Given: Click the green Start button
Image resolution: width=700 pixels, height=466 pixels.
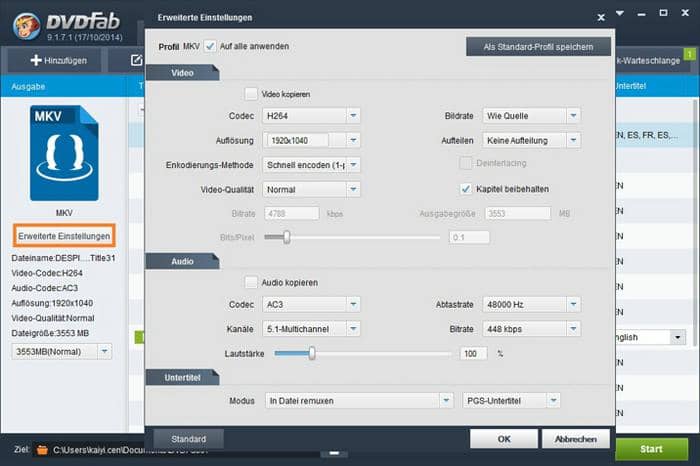Looking at the screenshot, I should 651,449.
